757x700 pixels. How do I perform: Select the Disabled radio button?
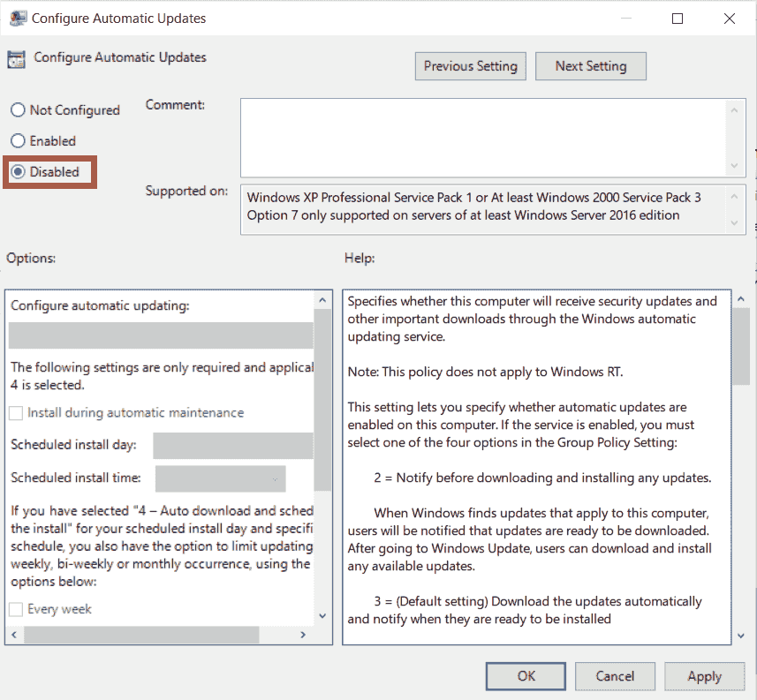point(18,171)
